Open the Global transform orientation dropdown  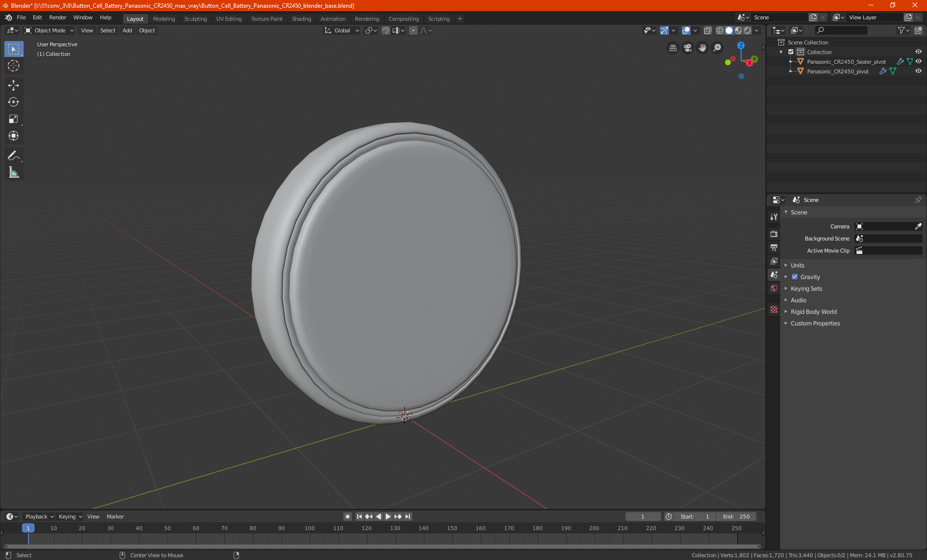click(x=342, y=30)
